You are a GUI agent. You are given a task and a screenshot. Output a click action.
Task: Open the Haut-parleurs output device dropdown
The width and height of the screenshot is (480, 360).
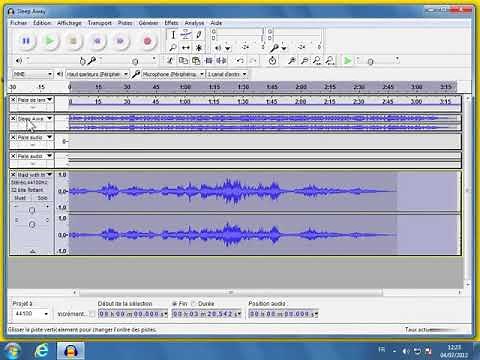(x=97, y=74)
